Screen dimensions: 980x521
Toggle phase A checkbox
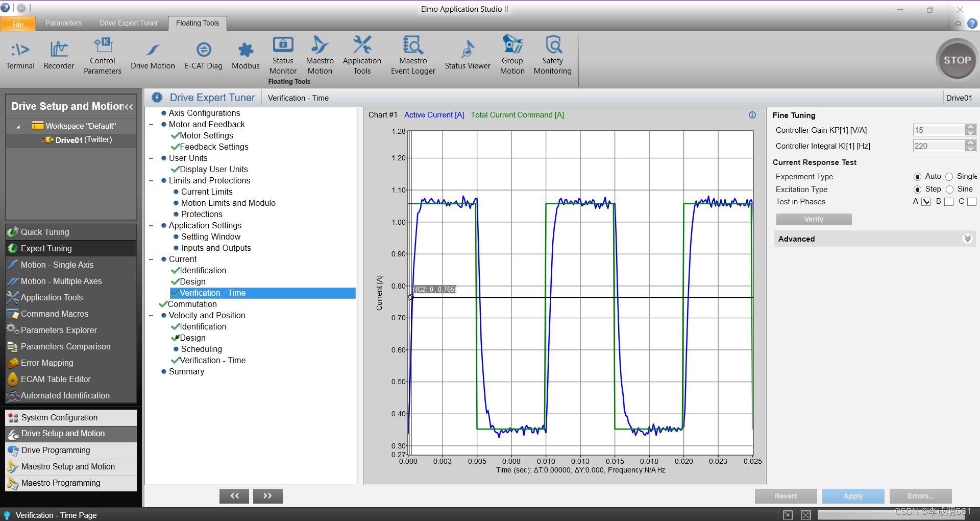point(926,202)
